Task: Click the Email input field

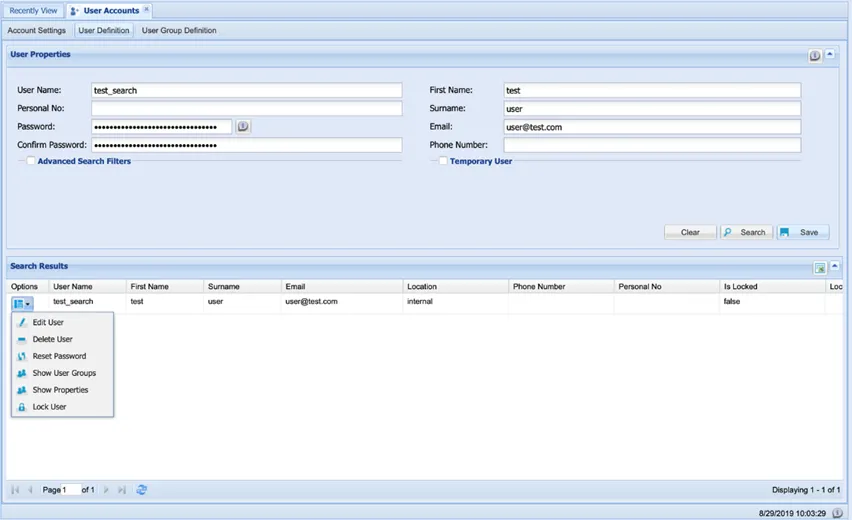Action: 652,127
